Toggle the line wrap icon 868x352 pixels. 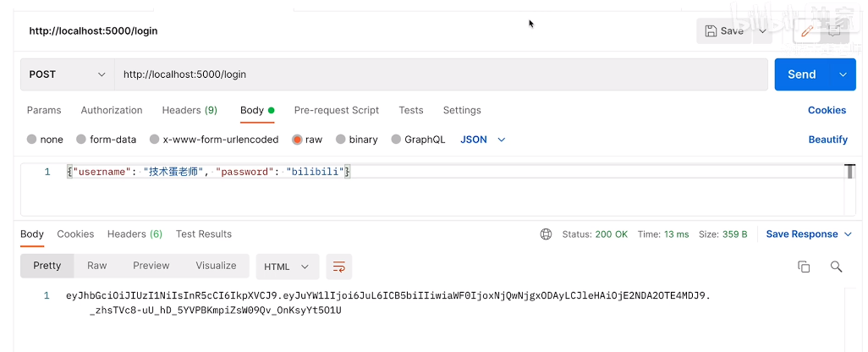click(x=338, y=267)
